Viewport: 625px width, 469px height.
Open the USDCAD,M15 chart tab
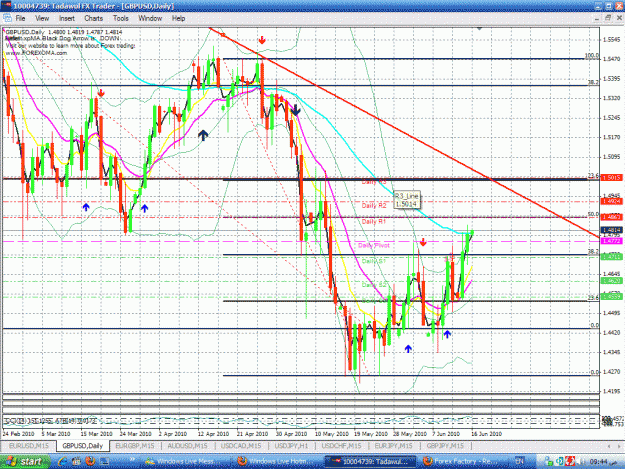(x=241, y=445)
